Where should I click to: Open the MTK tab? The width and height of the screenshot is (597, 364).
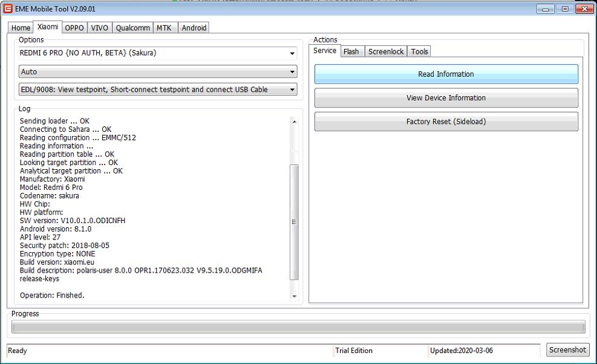pos(164,28)
